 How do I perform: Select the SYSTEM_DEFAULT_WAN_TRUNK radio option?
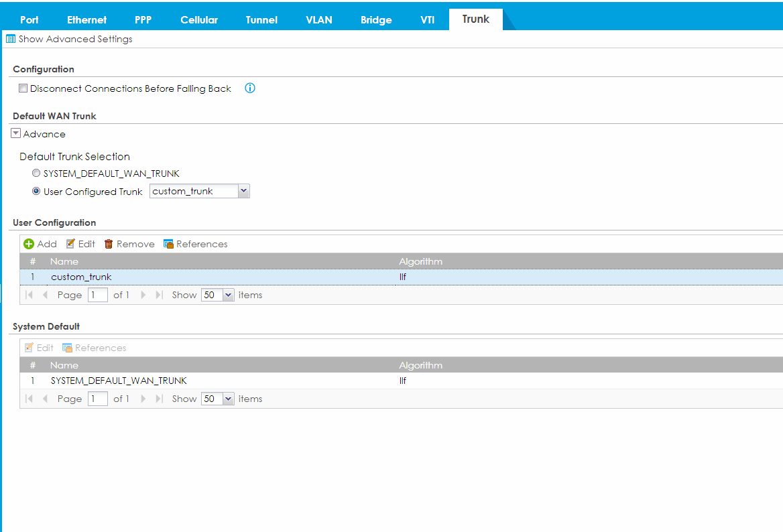click(37, 174)
